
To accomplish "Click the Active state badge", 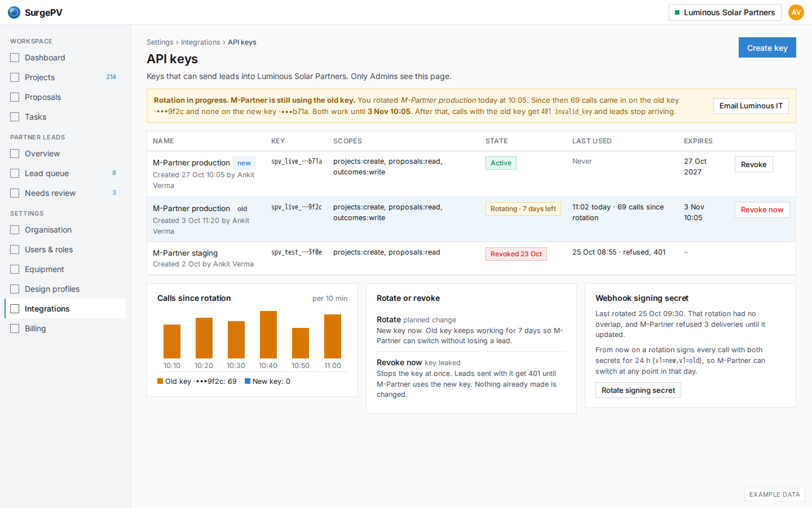I will coord(501,163).
